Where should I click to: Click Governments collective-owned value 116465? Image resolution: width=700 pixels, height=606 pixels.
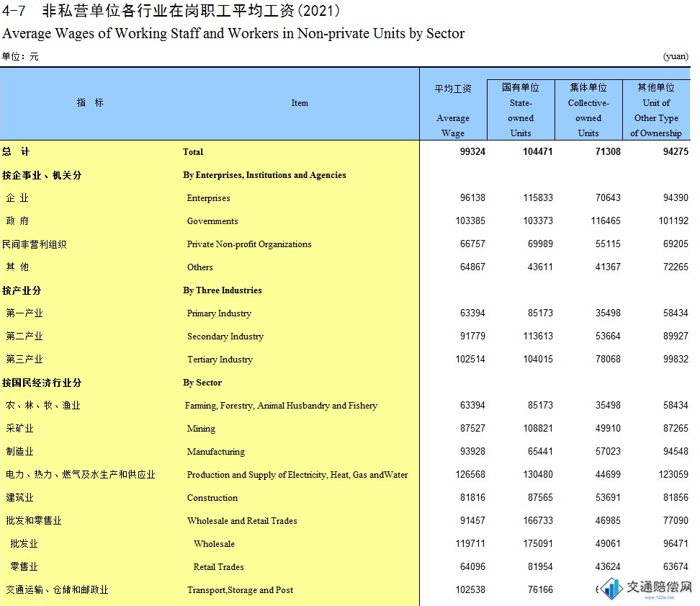click(x=606, y=220)
